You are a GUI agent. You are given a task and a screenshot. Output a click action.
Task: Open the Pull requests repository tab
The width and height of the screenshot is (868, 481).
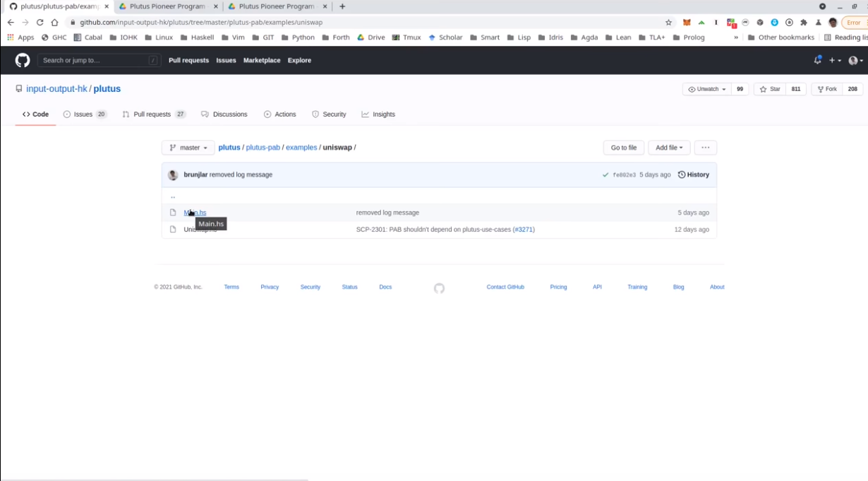click(152, 114)
